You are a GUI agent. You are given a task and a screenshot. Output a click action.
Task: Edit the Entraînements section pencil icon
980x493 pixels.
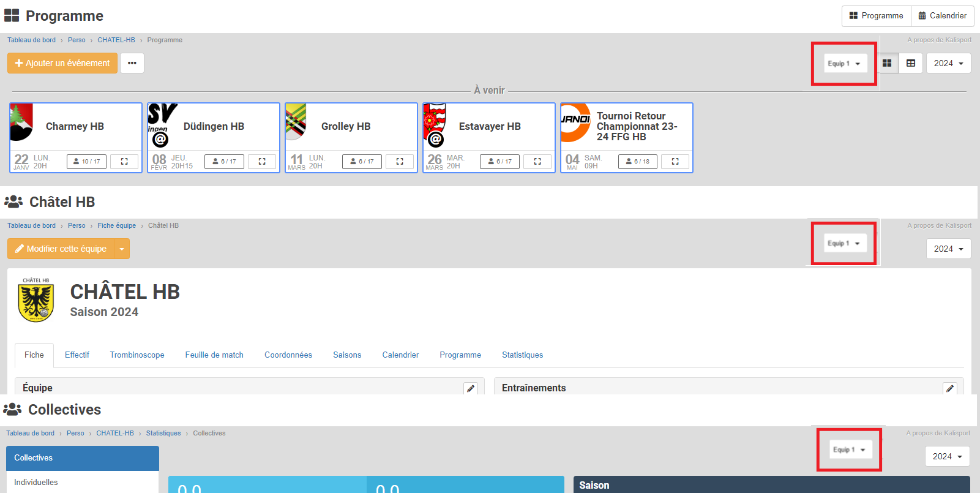(950, 388)
